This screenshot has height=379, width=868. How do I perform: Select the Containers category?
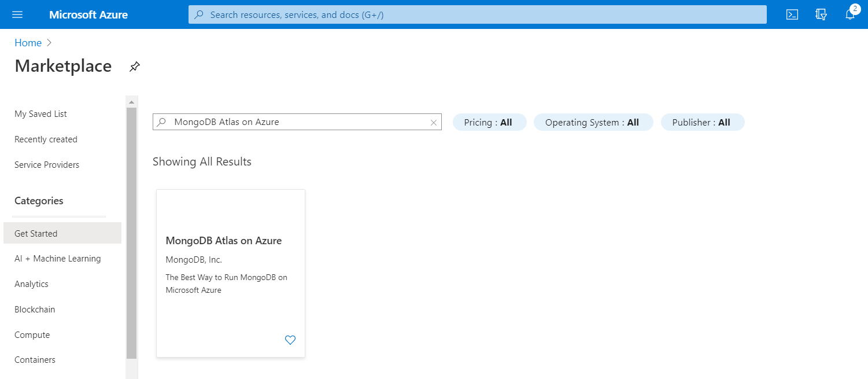(x=35, y=360)
